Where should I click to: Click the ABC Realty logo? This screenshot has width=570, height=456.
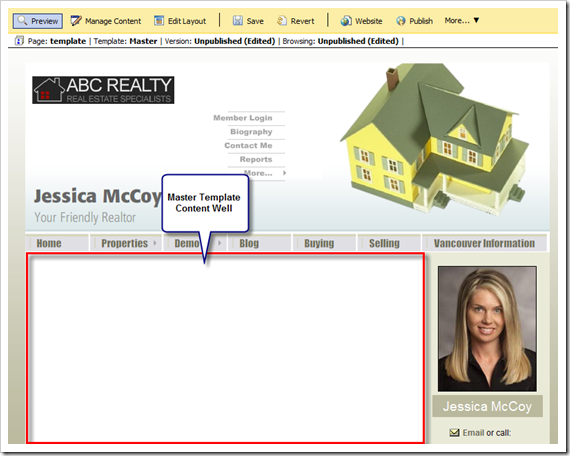[x=103, y=90]
